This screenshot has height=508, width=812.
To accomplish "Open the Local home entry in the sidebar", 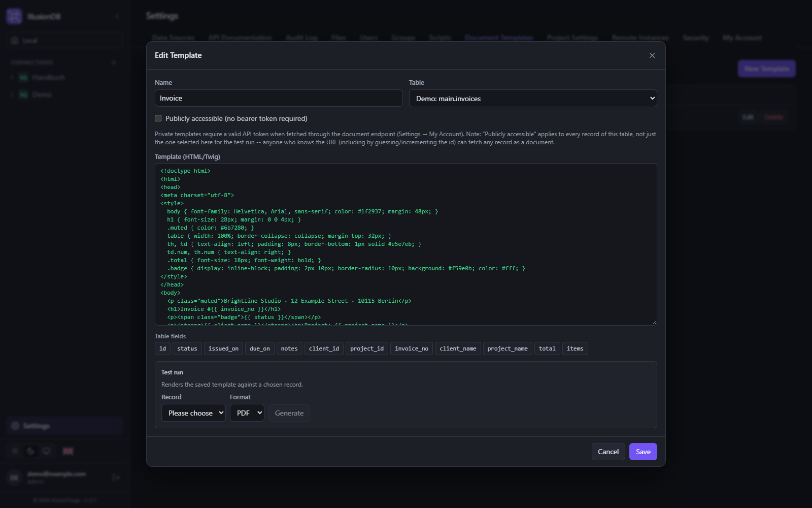I will pyautogui.click(x=64, y=40).
